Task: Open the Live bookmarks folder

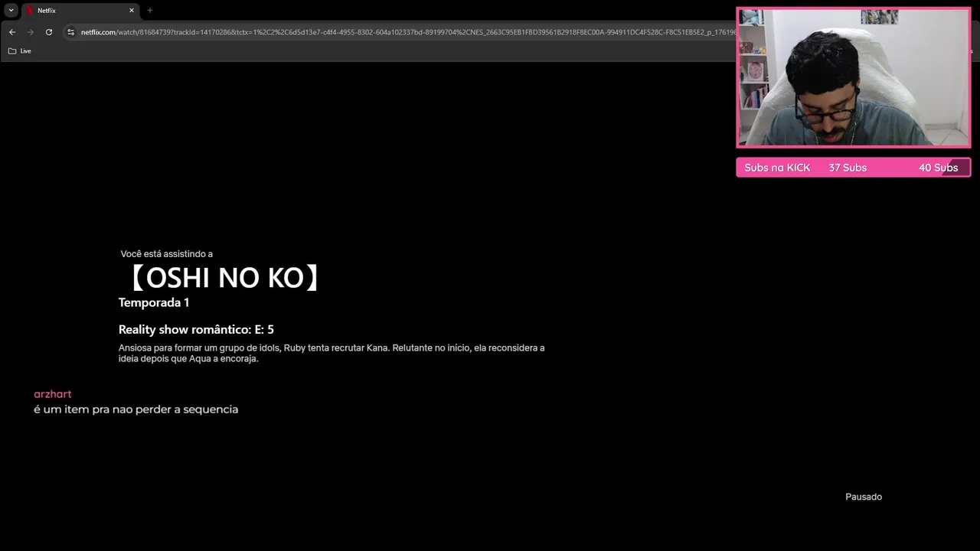Action: pos(20,51)
